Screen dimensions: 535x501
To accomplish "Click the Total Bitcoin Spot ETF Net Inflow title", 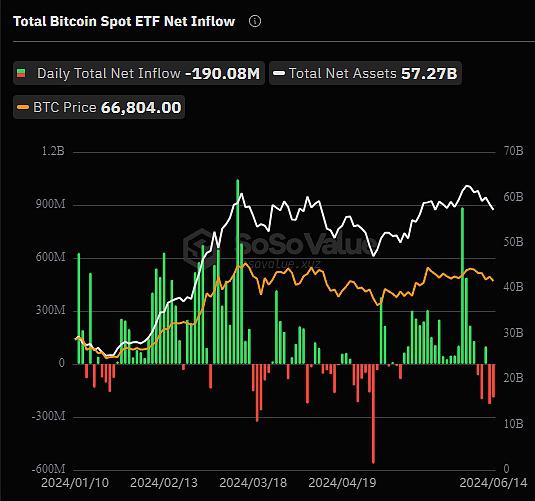I will click(x=124, y=21).
